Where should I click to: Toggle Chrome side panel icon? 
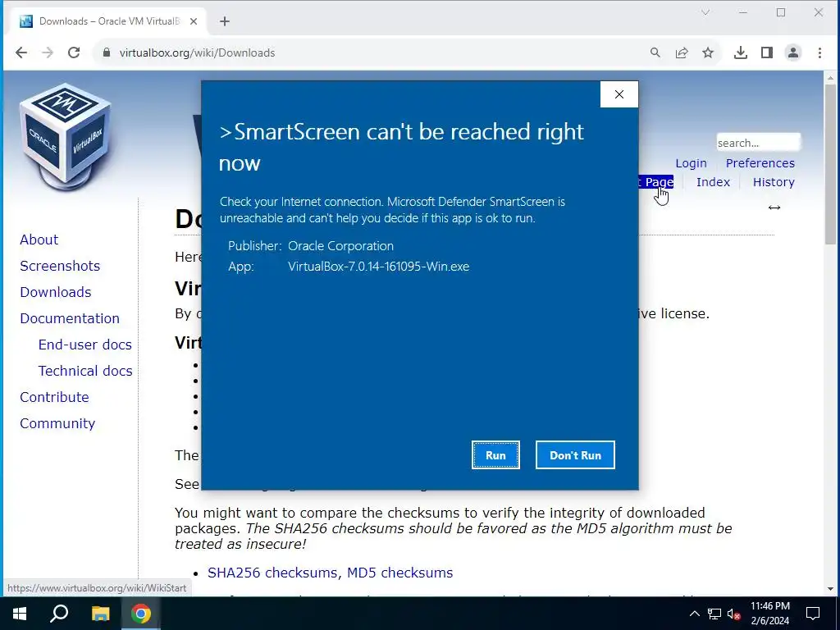[767, 52]
